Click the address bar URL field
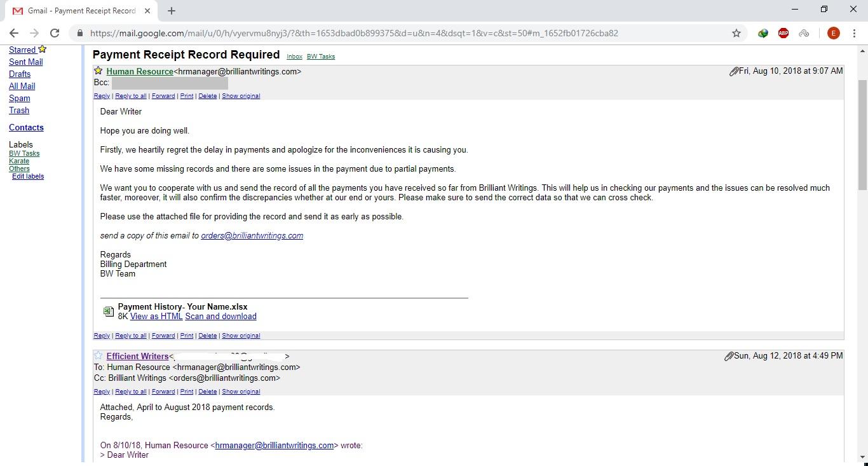 pos(407,33)
